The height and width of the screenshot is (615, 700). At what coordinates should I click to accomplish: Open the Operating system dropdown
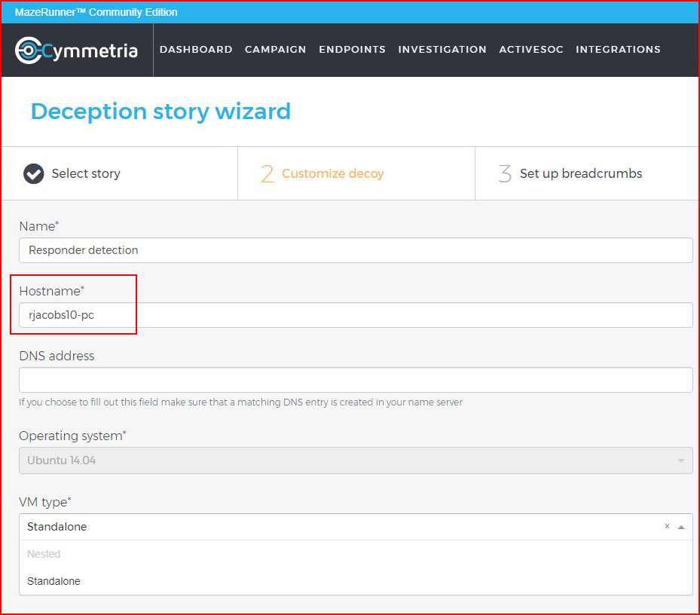[x=356, y=460]
